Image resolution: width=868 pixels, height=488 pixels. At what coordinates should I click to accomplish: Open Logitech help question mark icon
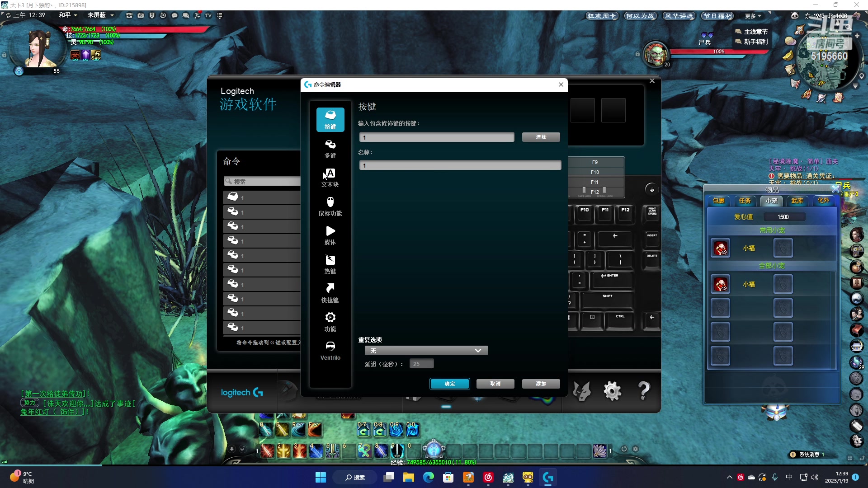tap(644, 391)
